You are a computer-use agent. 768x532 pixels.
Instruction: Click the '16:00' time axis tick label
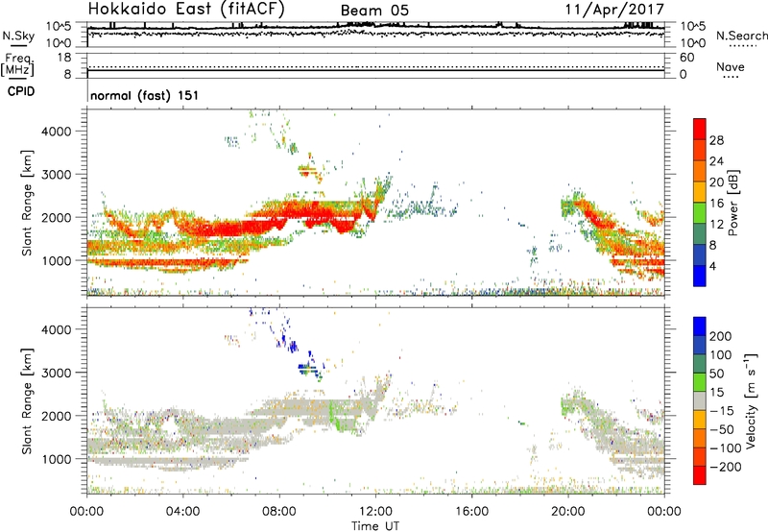coord(471,512)
